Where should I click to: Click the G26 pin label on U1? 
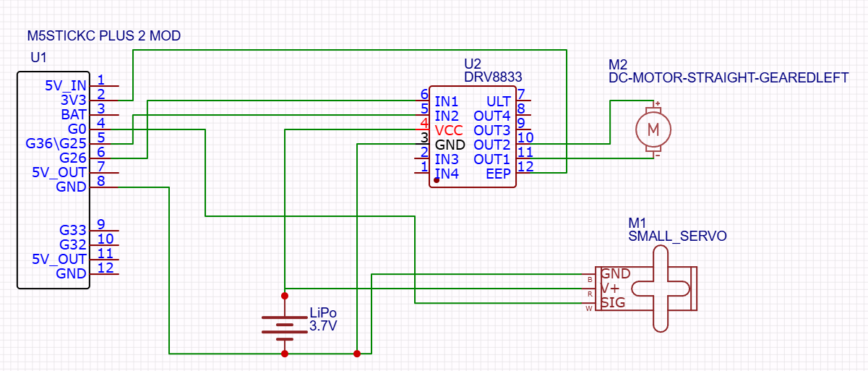coord(73,158)
